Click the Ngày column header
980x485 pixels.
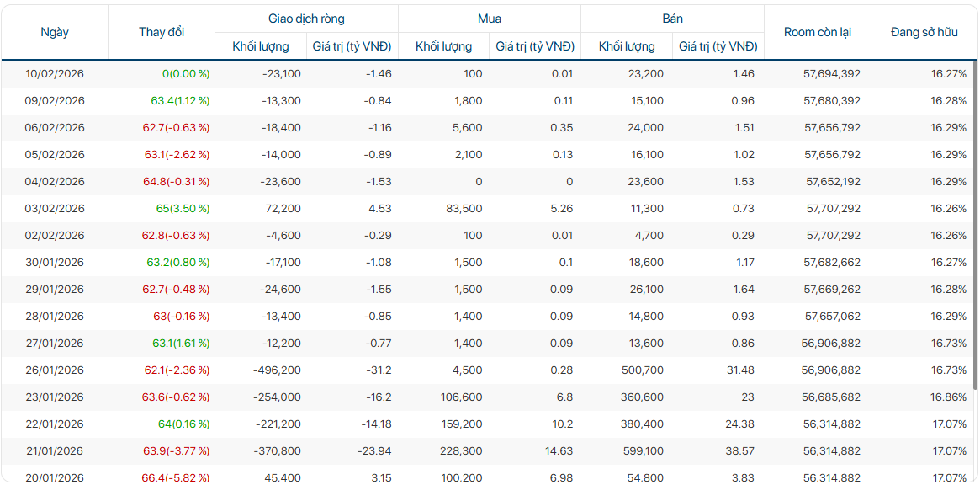(x=55, y=32)
